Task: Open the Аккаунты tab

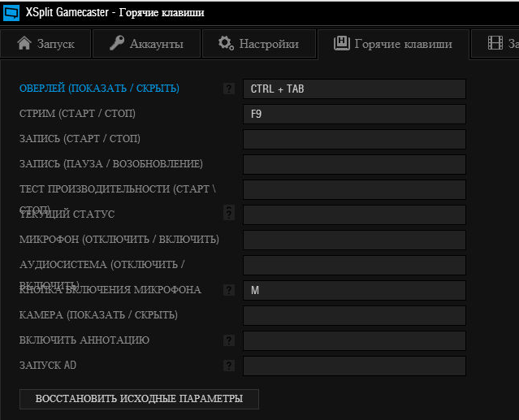Action: coord(147,44)
